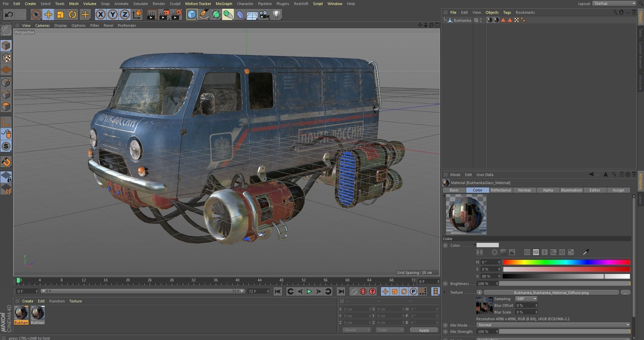Click the Undo arrow icon
The image size is (644, 340).
[9, 14]
